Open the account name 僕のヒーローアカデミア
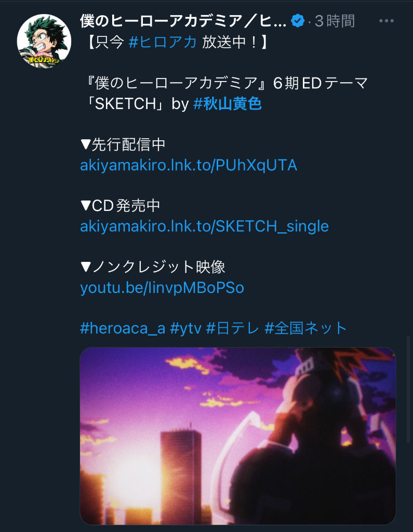The width and height of the screenshot is (413, 532). [183, 21]
